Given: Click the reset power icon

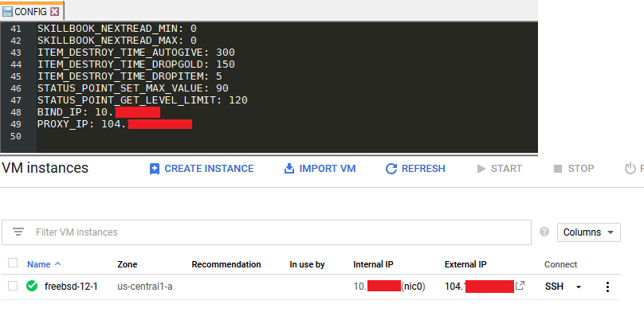Looking at the screenshot, I should tap(630, 169).
